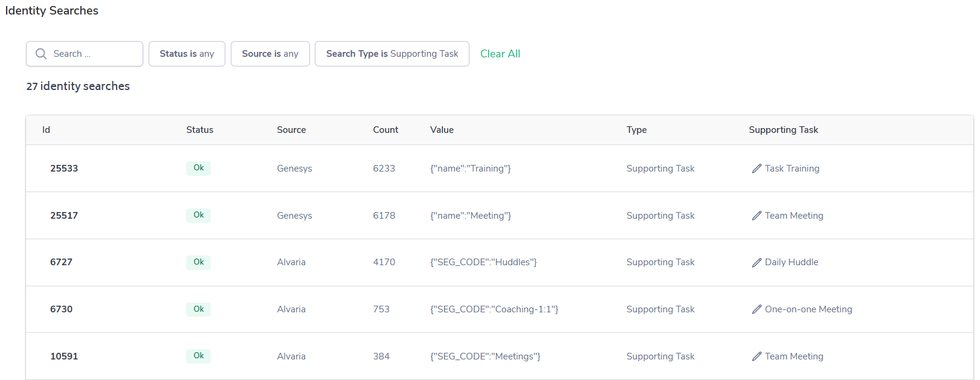Click pencil icon beside Task Training
The height and width of the screenshot is (380, 980).
click(x=756, y=169)
